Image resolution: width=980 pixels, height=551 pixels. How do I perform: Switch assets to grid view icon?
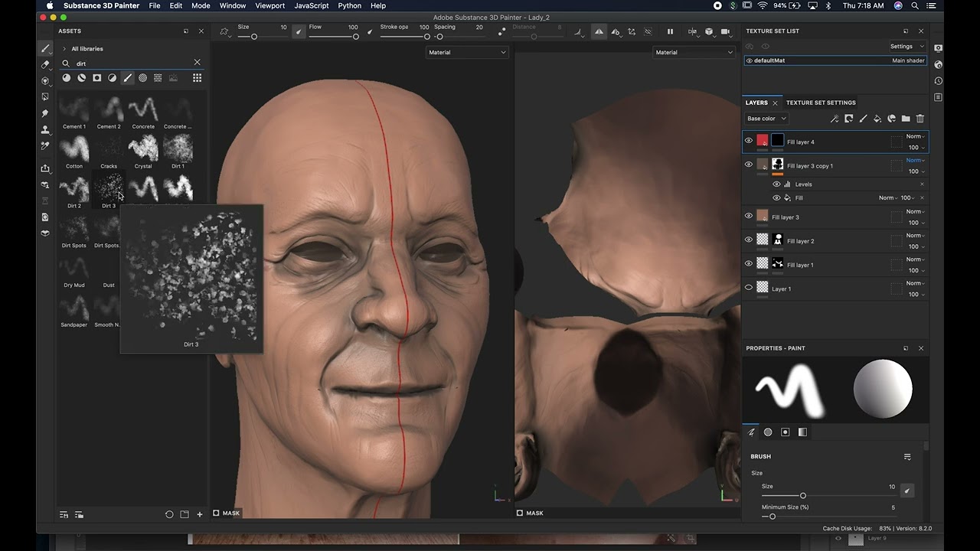point(197,77)
